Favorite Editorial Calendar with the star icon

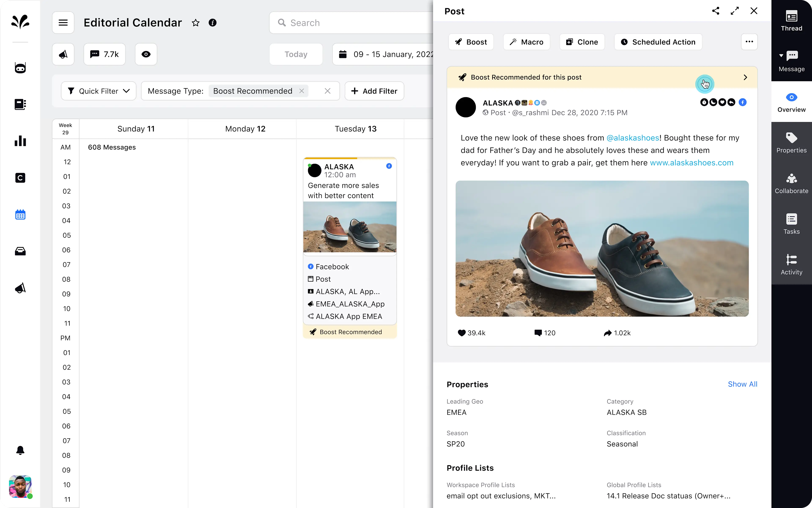[196, 22]
